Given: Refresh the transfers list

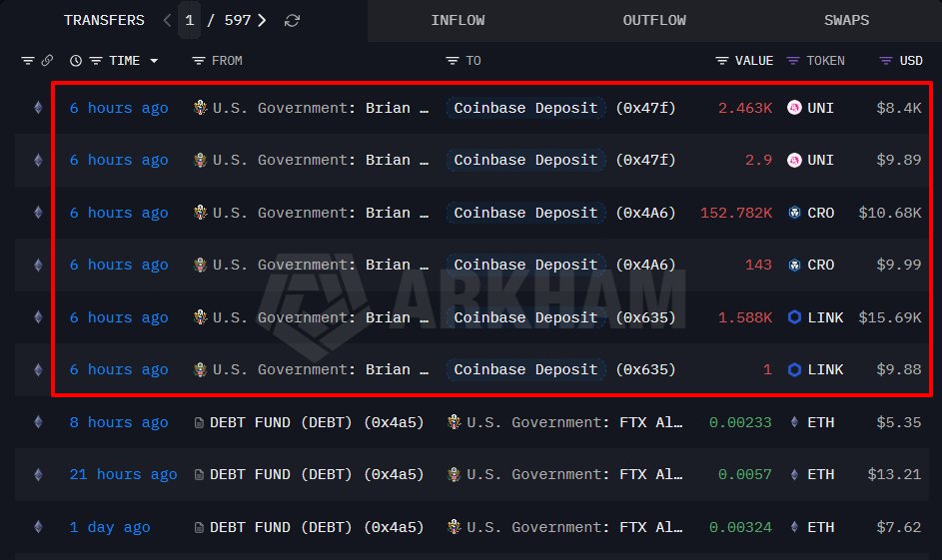Looking at the screenshot, I should (x=292, y=20).
